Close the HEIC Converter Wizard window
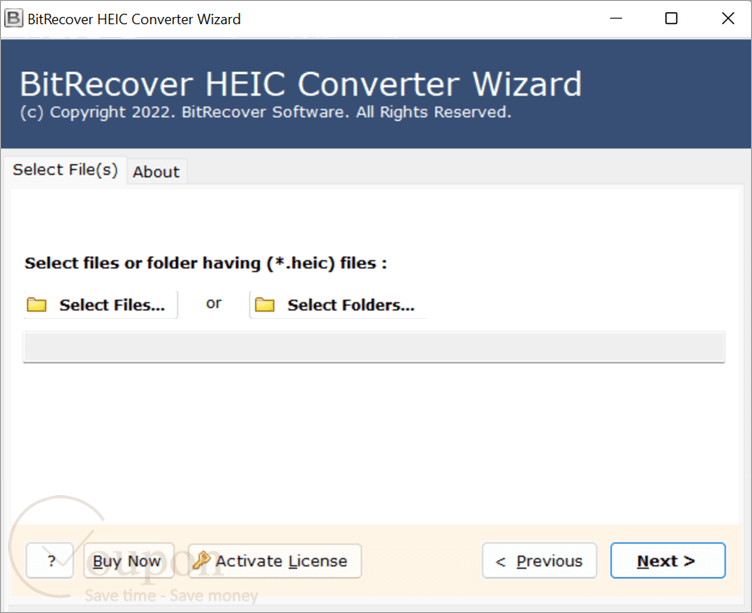This screenshot has width=752, height=613. 728,19
